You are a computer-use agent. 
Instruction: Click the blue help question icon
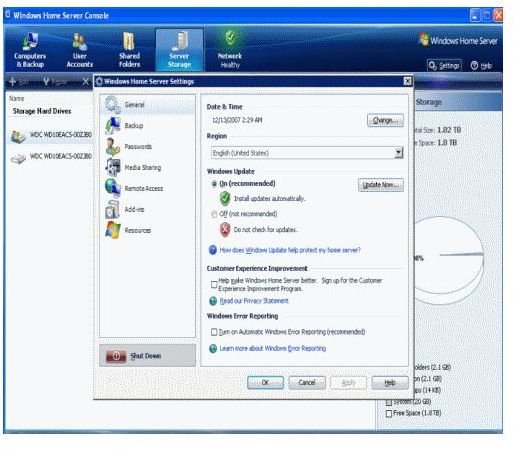coord(213,250)
